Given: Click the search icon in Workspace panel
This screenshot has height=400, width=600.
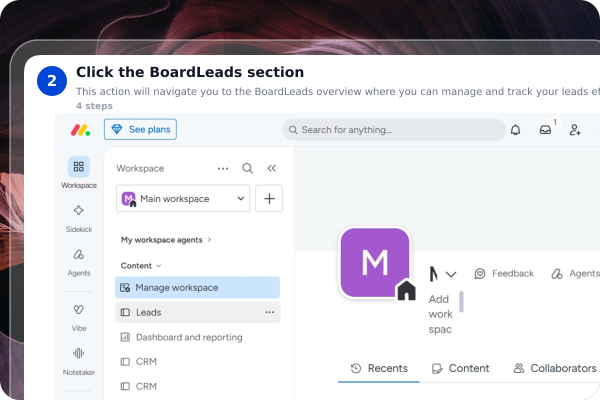Looking at the screenshot, I should [248, 168].
